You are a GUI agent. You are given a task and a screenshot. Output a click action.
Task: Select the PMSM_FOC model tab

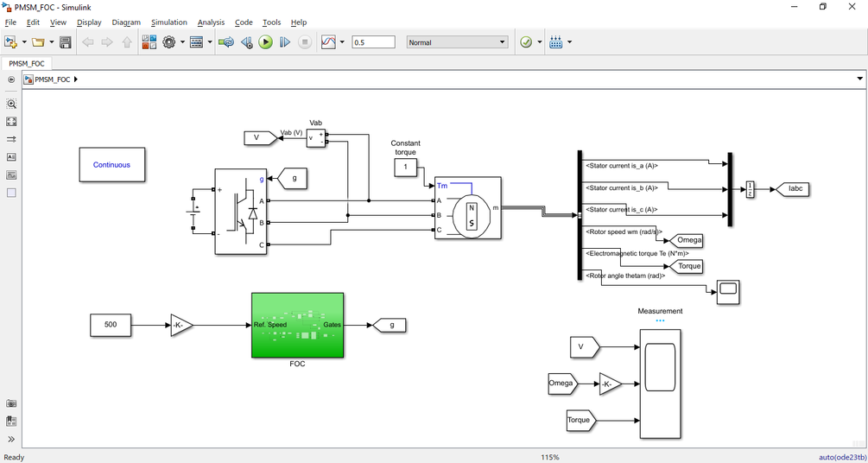[x=27, y=63]
